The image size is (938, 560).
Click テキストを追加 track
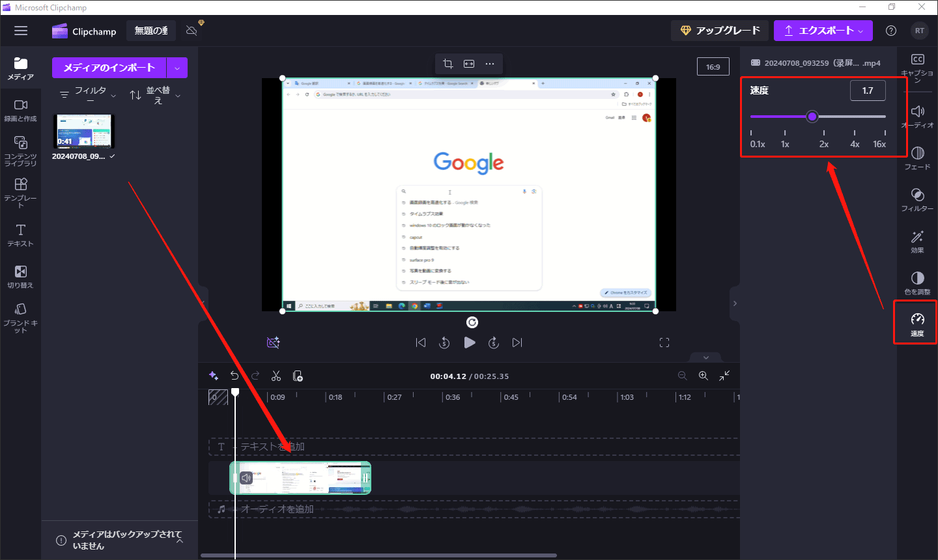(x=474, y=447)
